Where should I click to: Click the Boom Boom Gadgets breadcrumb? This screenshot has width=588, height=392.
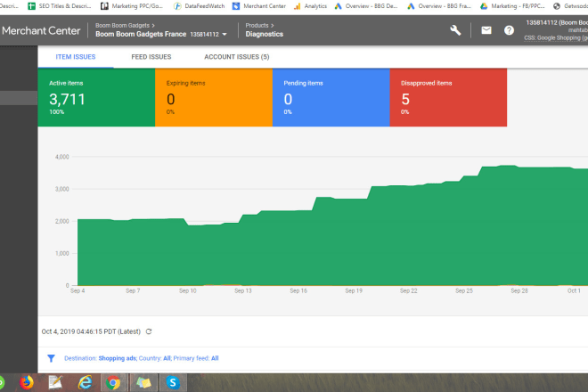pos(122,26)
